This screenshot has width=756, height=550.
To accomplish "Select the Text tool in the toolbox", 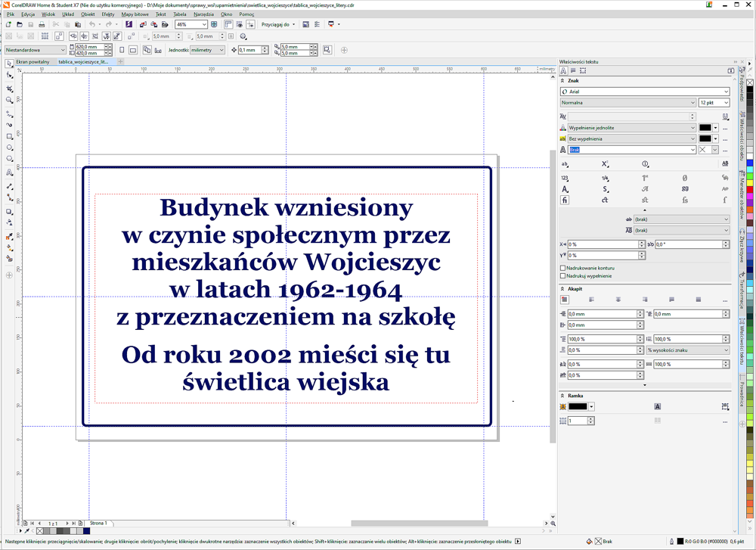I will [x=9, y=172].
